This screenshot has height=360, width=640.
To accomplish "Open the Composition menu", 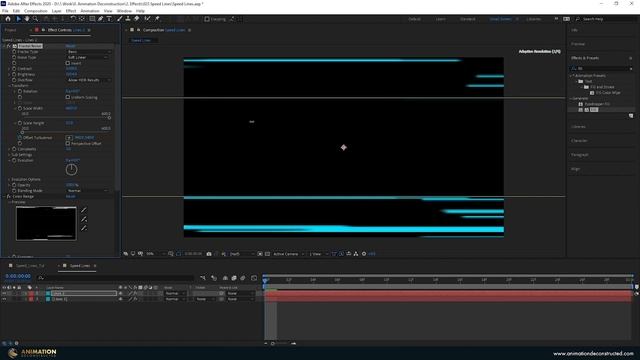I will [36, 11].
